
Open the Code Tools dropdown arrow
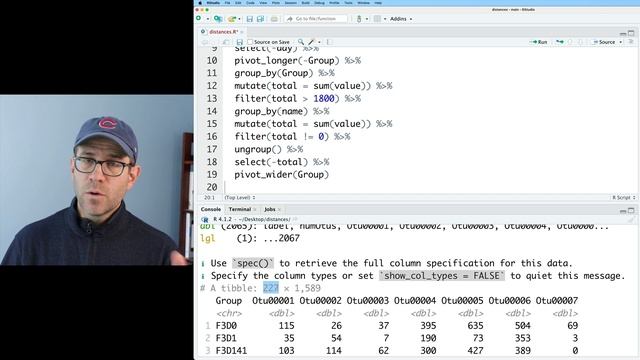319,42
